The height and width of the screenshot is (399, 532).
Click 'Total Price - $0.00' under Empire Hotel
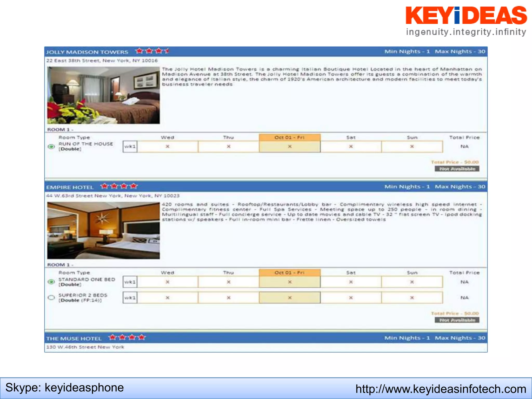[x=455, y=314]
